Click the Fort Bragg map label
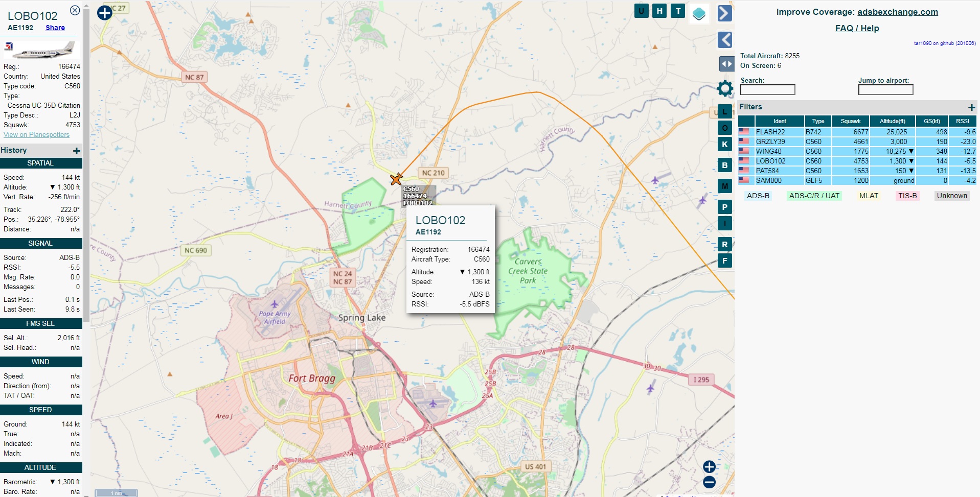 [312, 378]
